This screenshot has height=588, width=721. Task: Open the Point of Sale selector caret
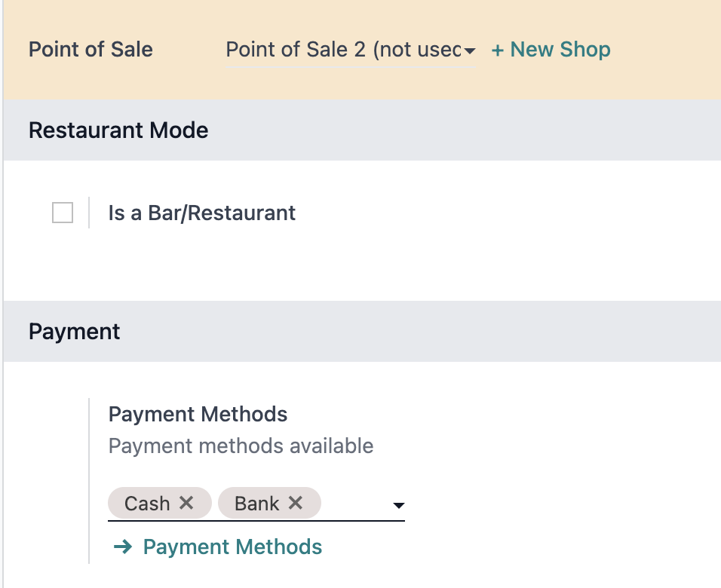click(469, 51)
